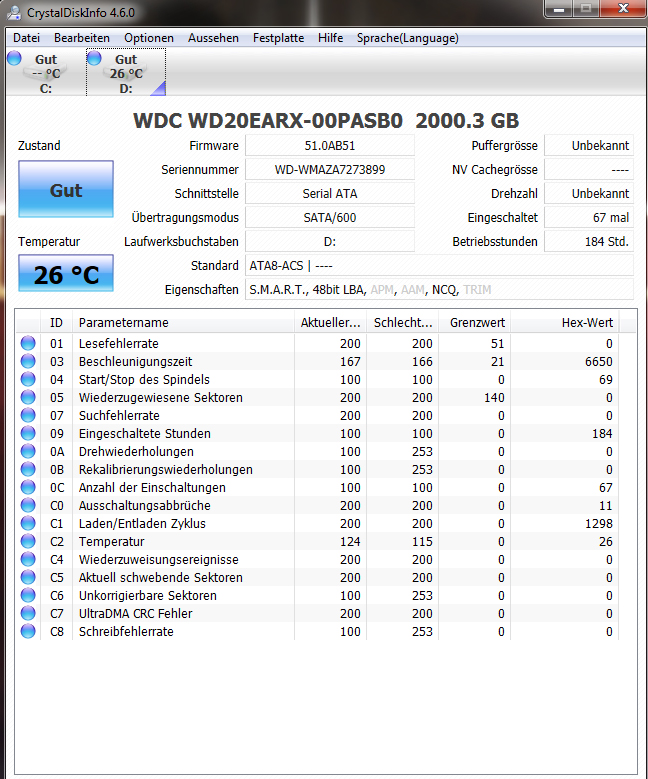Click the status orb for Drehwiederholungen
Image resolution: width=648 pixels, height=779 pixels.
pos(28,451)
